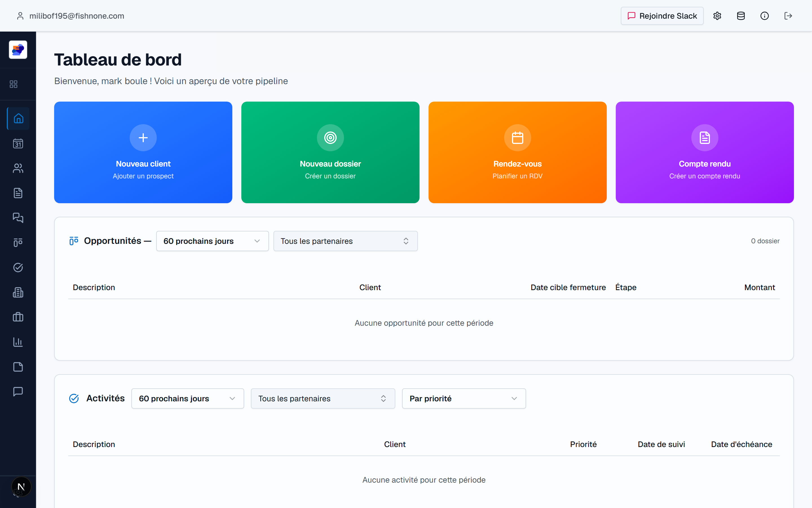
Task: Click the logout icon in top bar
Action: [788, 16]
